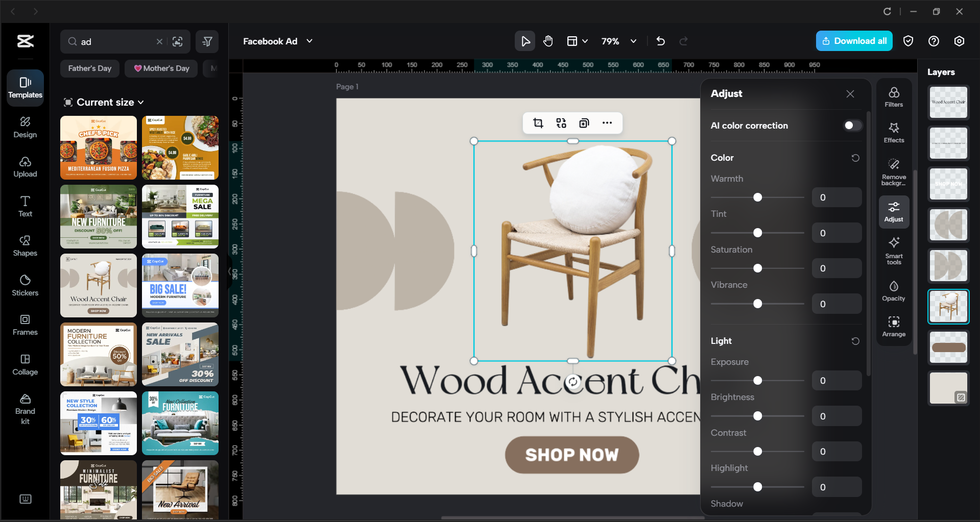The height and width of the screenshot is (522, 980).
Task: Enable AI color correction
Action: coord(851,125)
